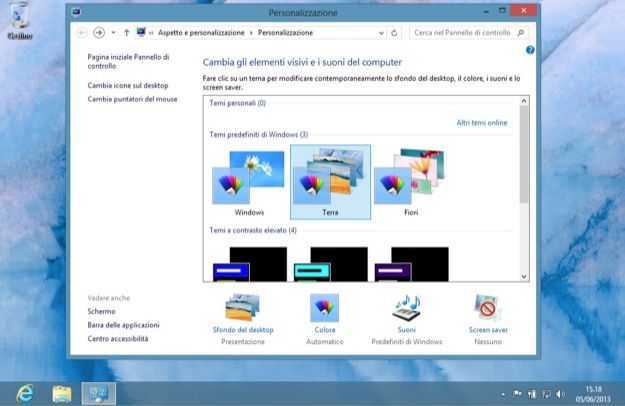
Task: Click the theme list scrollbar thumb
Action: pos(524,154)
